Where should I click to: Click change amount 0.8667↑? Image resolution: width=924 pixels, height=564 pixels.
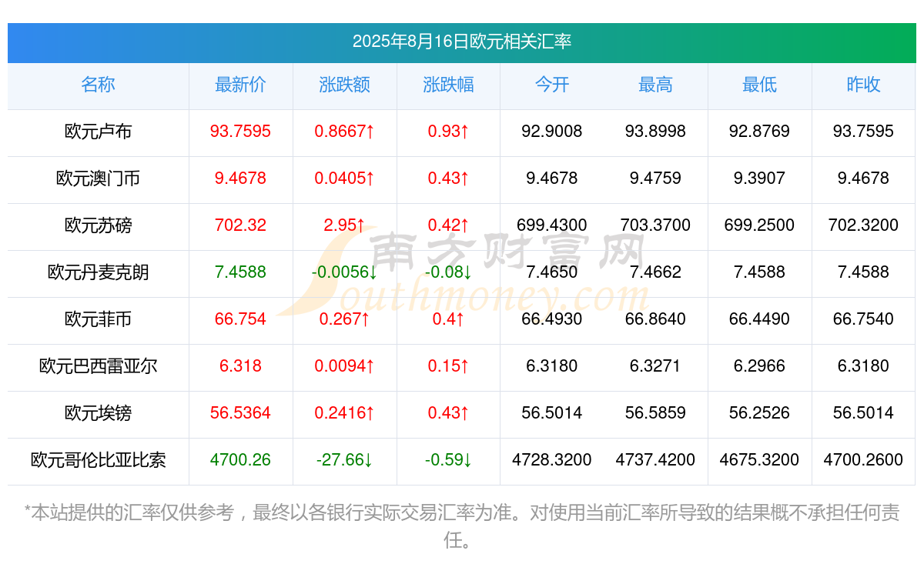click(344, 132)
